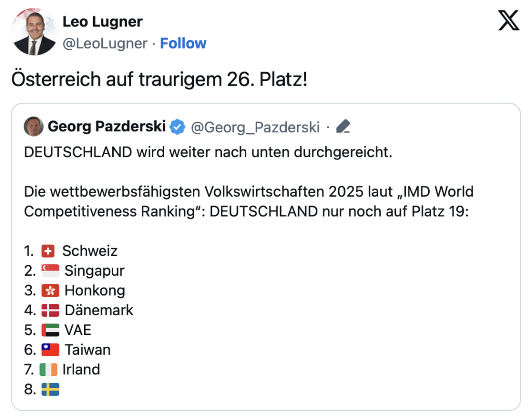Click the Swedish flag at rank 8
Screen dimensions: 532x418
(x=50, y=389)
